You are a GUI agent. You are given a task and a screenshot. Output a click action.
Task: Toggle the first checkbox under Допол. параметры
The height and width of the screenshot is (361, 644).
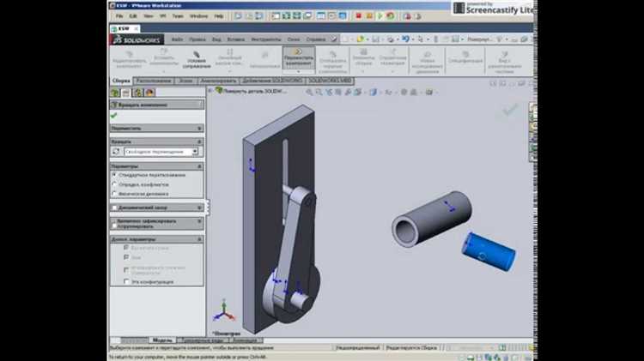click(x=126, y=248)
